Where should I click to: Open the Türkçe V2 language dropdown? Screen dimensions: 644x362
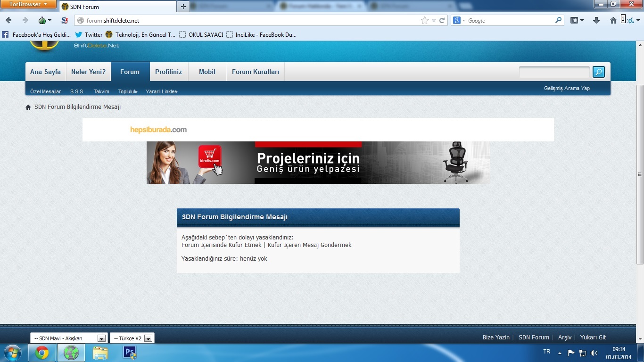point(132,338)
